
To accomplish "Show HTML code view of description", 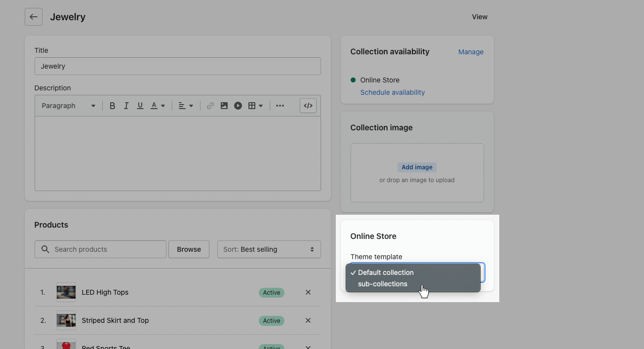I will [x=308, y=106].
